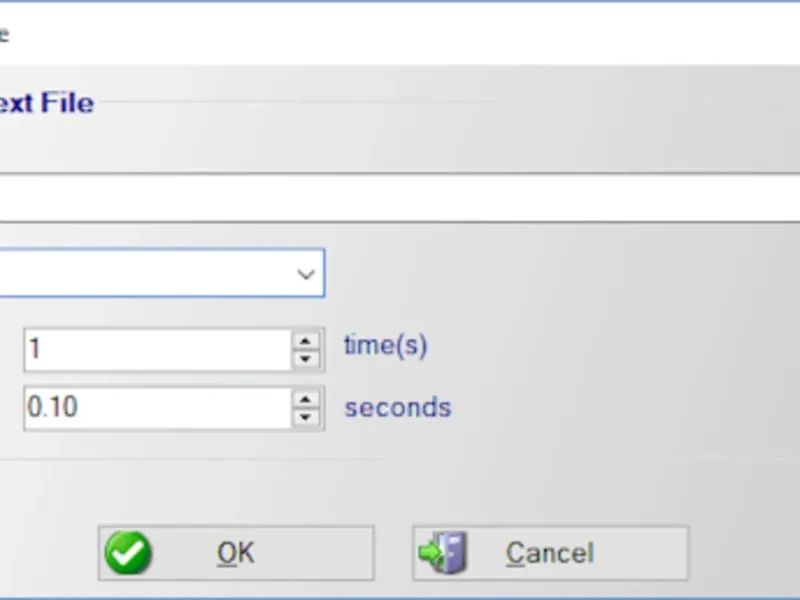Viewport: 800px width, 600px height.
Task: Click the "seconds" label
Action: click(x=397, y=408)
